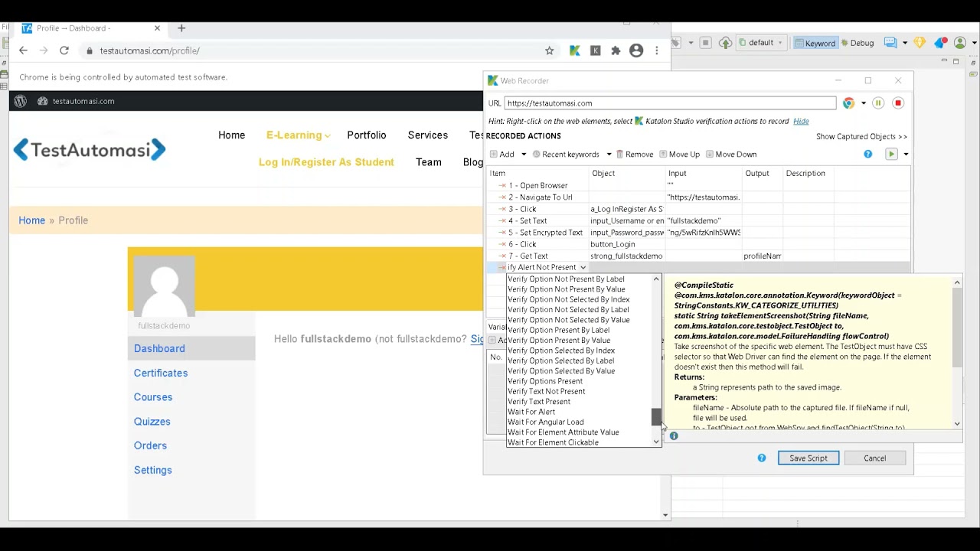Select recorded step '2 - Navigate To Url'

click(x=541, y=197)
